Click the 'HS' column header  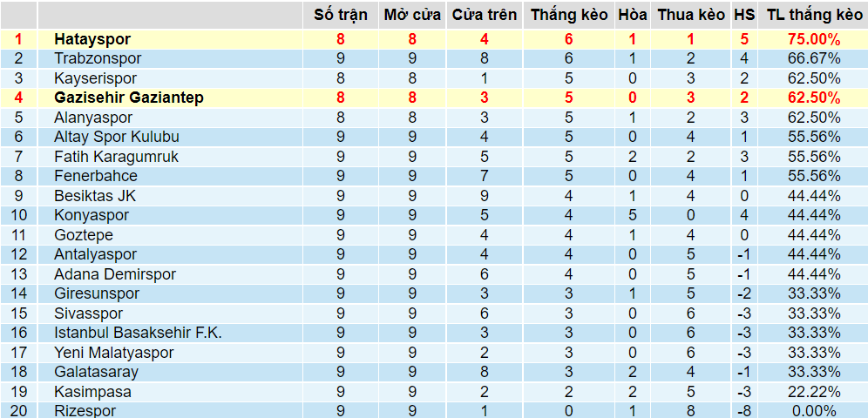(x=744, y=15)
